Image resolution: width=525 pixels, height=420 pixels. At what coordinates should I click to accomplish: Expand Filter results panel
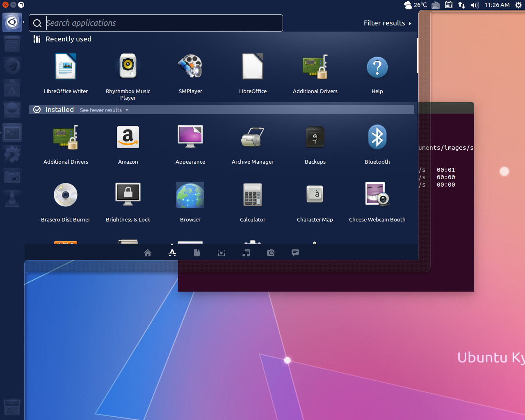tap(388, 23)
